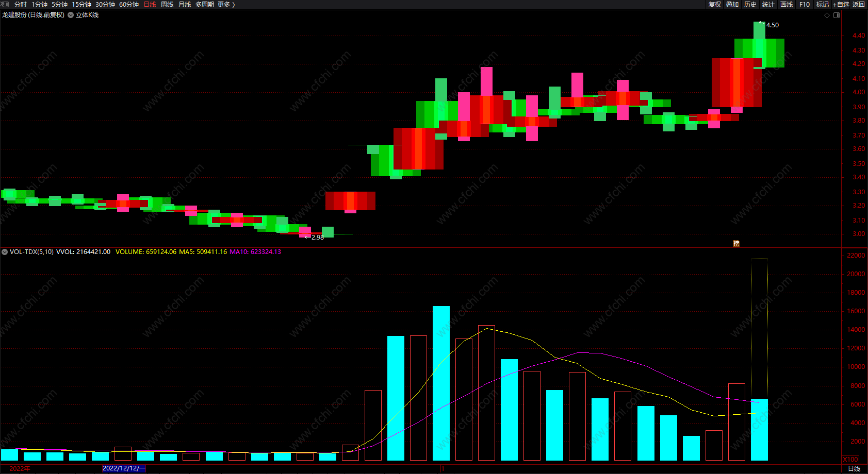Image resolution: width=868 pixels, height=474 pixels.
Task: Click the 历史 history button
Action: coord(750,5)
